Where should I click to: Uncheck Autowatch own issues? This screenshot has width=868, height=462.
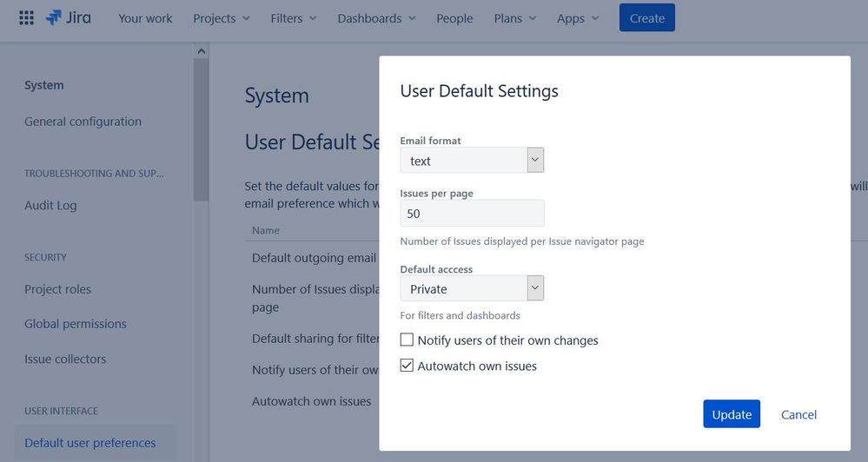pyautogui.click(x=407, y=366)
